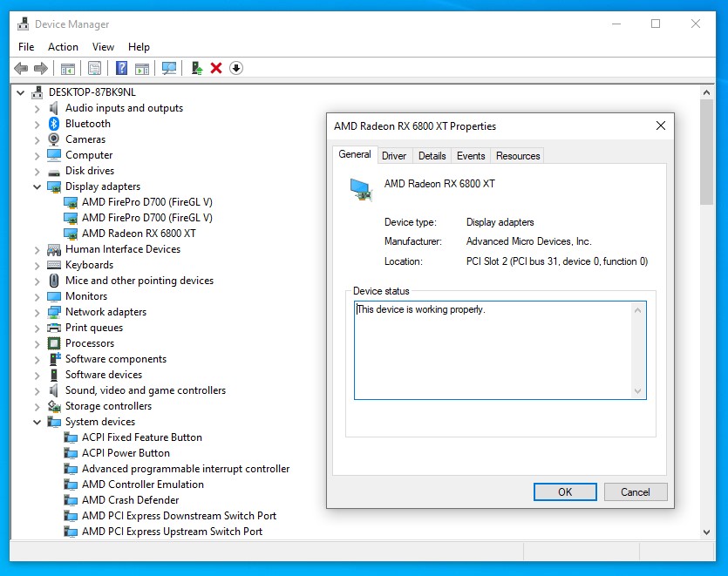Screen dimensions: 728x576
Task: Expand the Software devices arrow
Action: tap(37, 375)
